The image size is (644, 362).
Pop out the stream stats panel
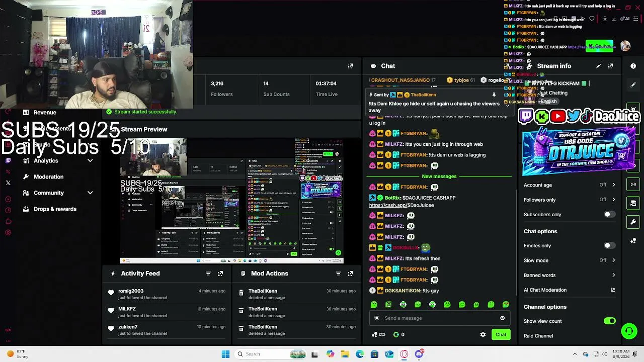point(351,66)
